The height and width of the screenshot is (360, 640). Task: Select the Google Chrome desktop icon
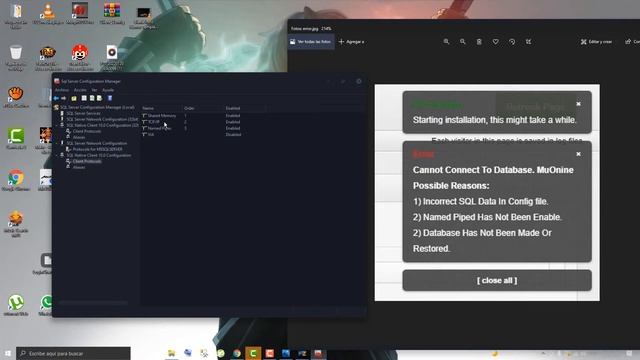pos(16,180)
